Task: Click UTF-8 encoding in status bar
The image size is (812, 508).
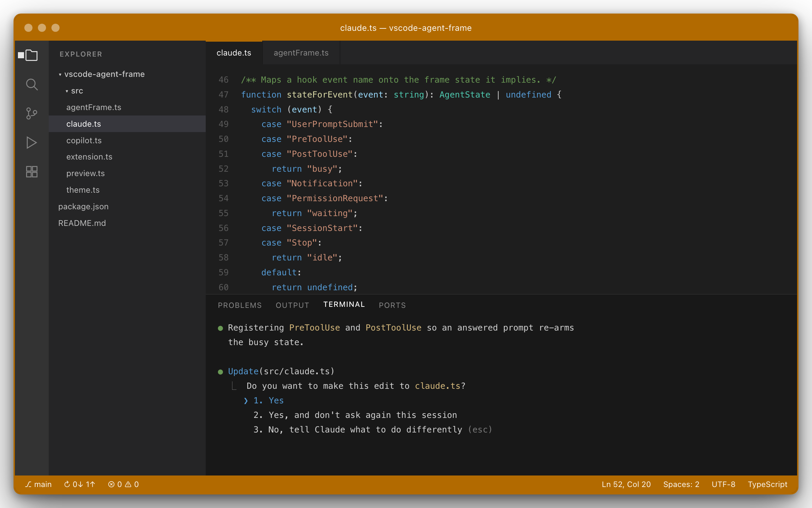Action: [723, 484]
